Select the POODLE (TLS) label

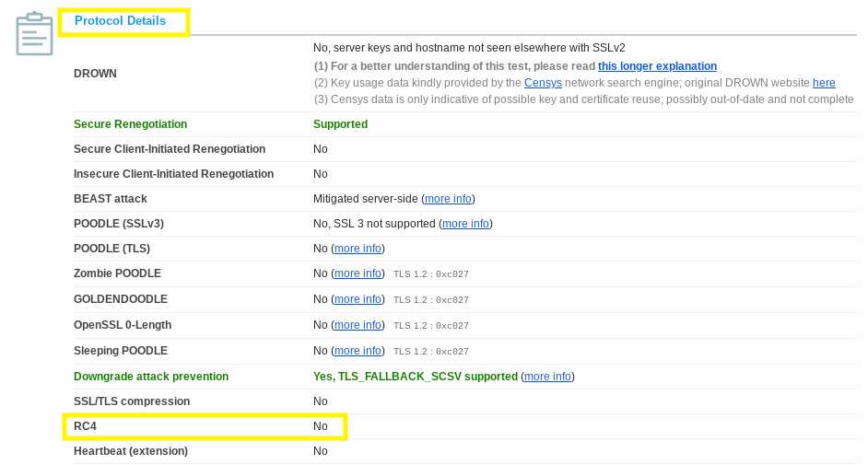coord(111,249)
